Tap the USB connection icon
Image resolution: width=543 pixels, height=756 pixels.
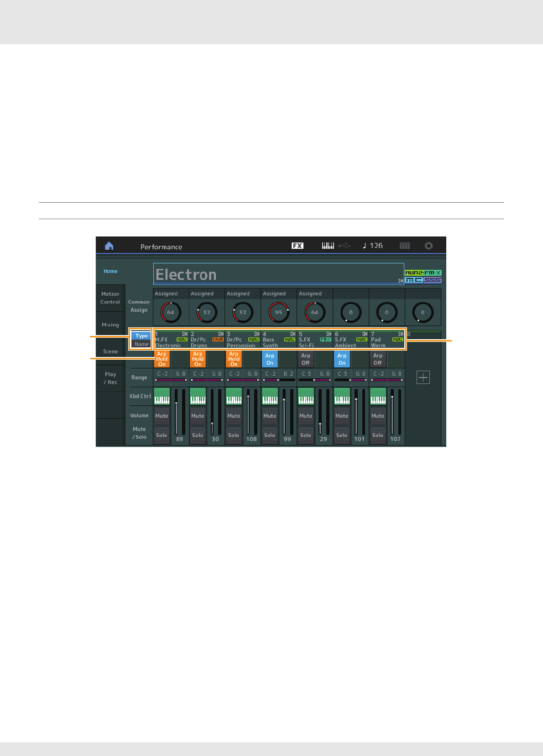[x=345, y=246]
